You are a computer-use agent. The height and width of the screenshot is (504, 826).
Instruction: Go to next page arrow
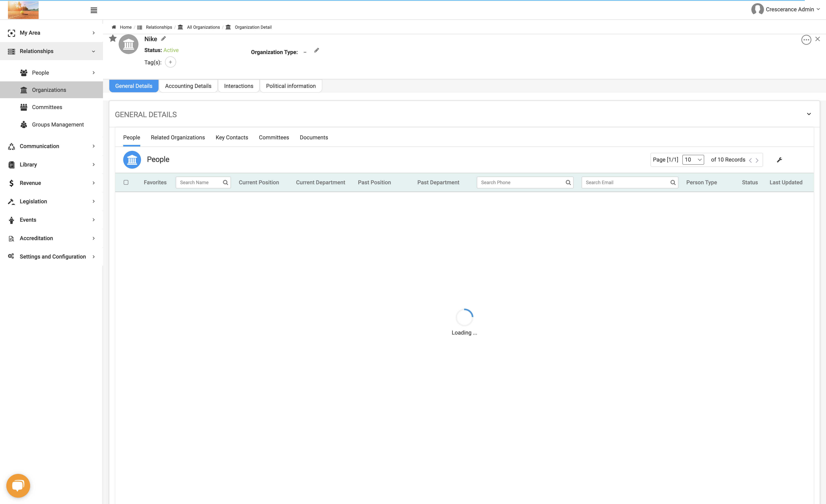(x=757, y=160)
